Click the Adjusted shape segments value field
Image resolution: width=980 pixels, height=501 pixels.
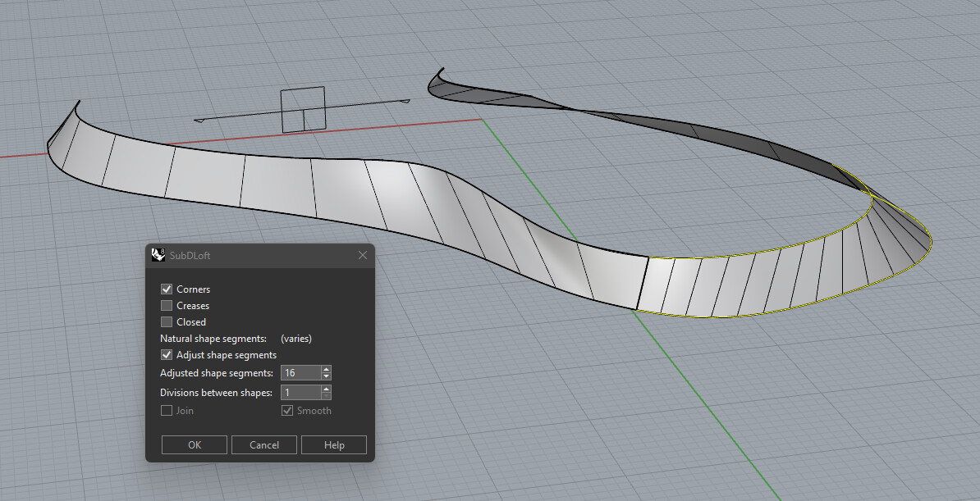pos(301,373)
